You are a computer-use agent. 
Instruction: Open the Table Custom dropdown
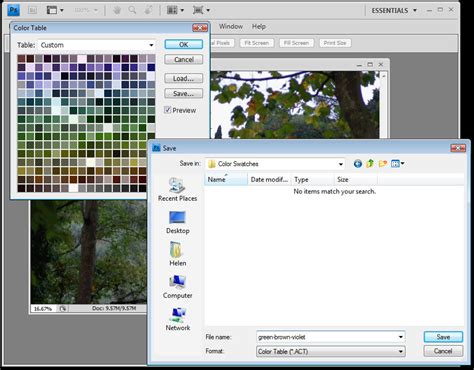[97, 45]
